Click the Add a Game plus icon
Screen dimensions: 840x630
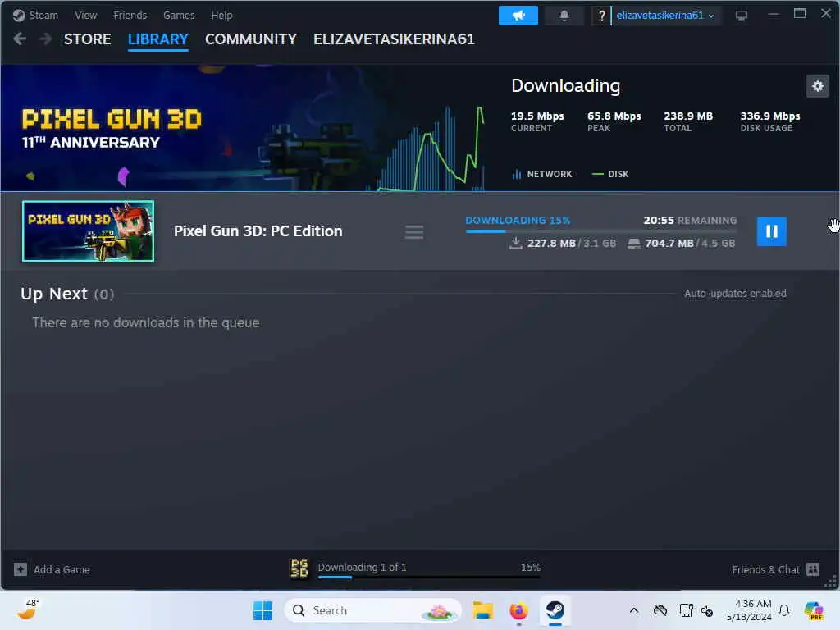[x=21, y=569]
